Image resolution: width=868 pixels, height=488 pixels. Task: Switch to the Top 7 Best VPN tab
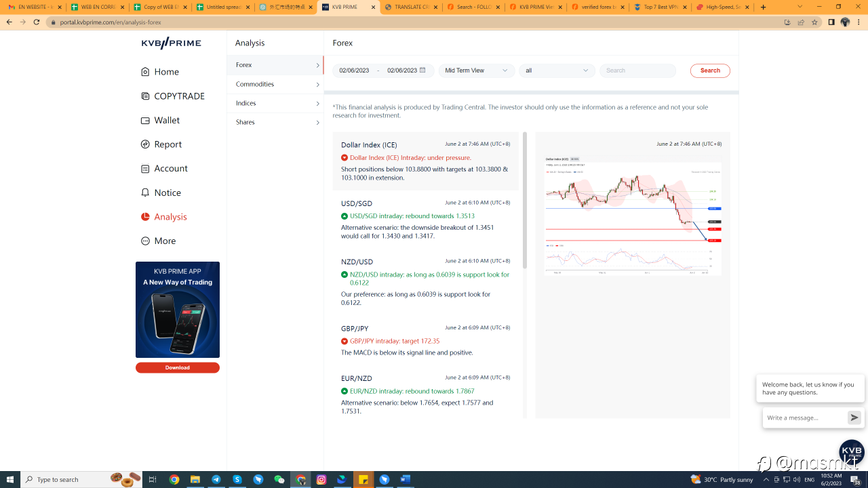pyautogui.click(x=660, y=7)
